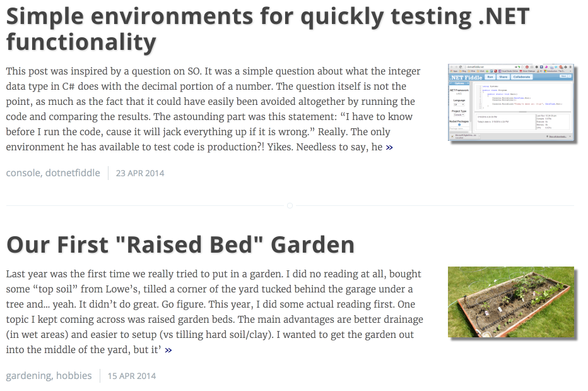The image size is (588, 391).
Task: Select the 'dotnetfiddle' tag
Action: (x=73, y=173)
